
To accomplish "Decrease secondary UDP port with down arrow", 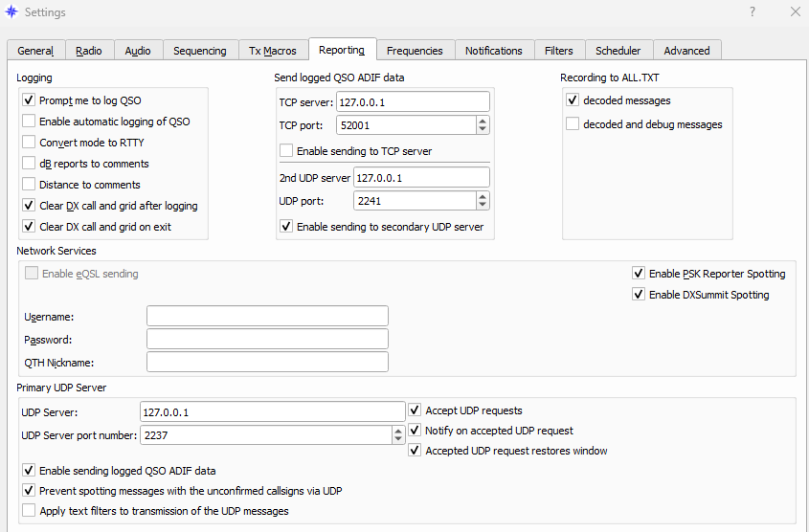I will pos(483,205).
